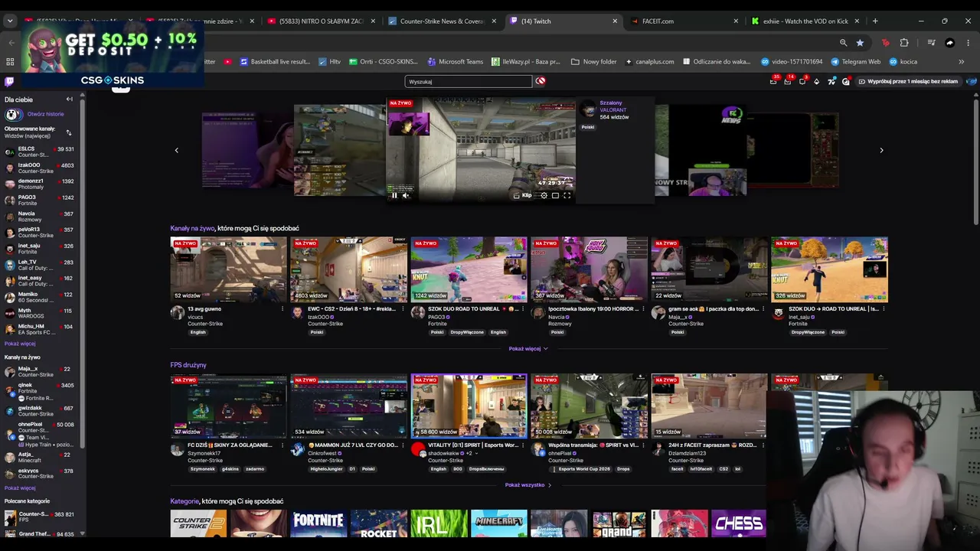Image resolution: width=980 pixels, height=551 pixels.
Task: Expand live channels sidebar Pokaż więcej
Action: pyautogui.click(x=20, y=487)
